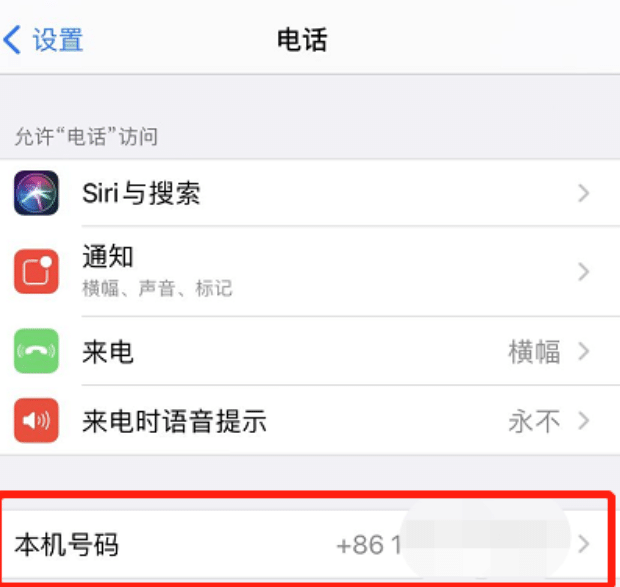620x587 pixels.
Task: Open the 来电 incoming call option
Action: click(x=310, y=351)
